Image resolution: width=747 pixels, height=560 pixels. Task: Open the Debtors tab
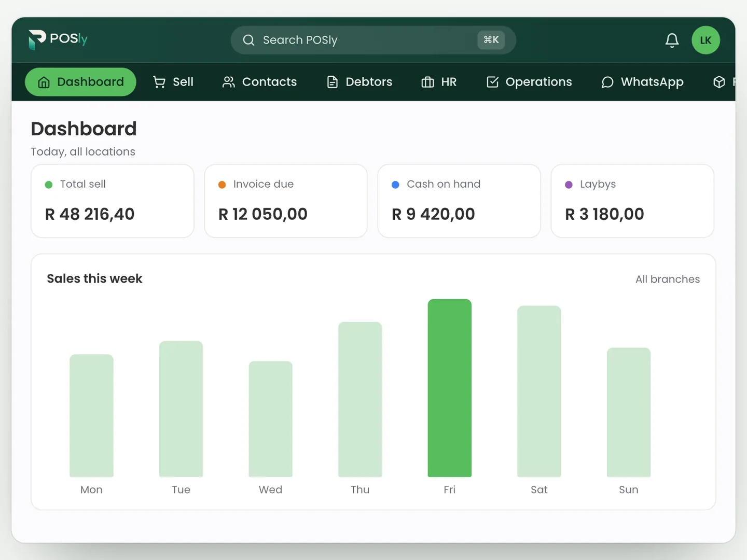click(x=359, y=82)
